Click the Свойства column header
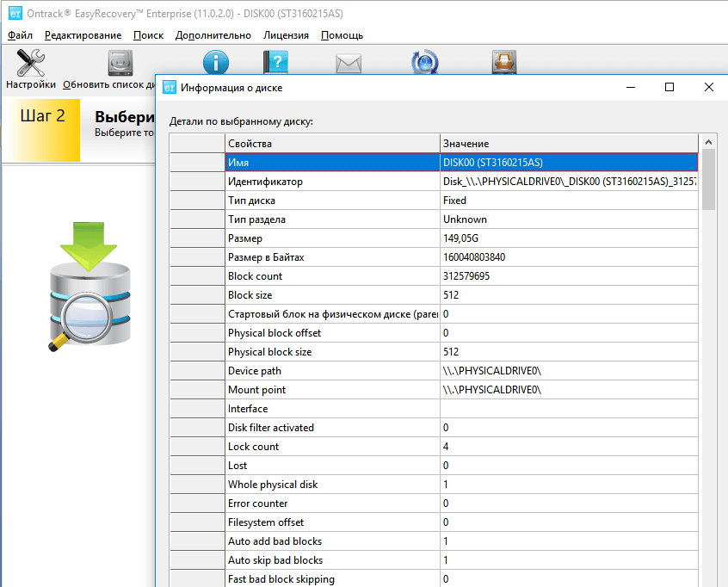The image size is (728, 587). pos(332,143)
